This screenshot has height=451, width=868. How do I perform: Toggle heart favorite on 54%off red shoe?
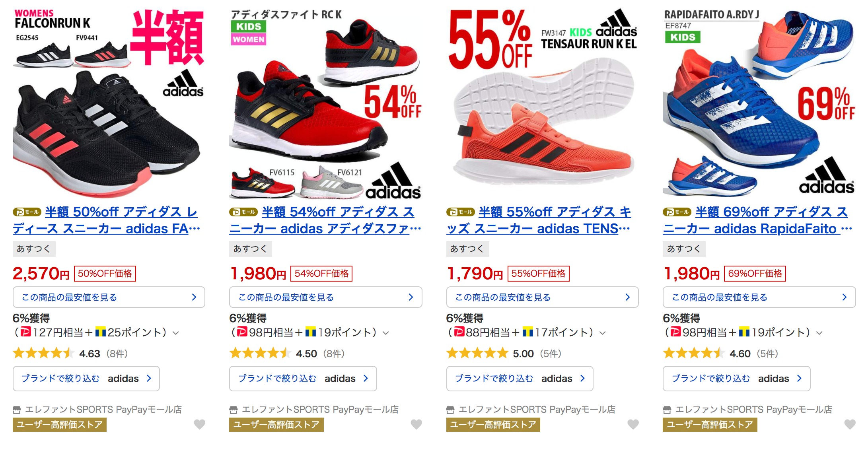tap(416, 424)
